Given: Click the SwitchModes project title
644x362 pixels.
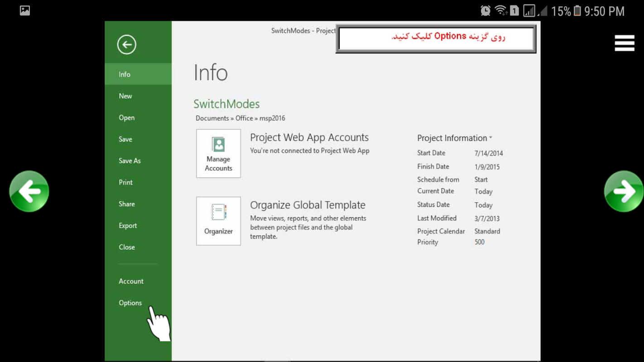Looking at the screenshot, I should 226,104.
